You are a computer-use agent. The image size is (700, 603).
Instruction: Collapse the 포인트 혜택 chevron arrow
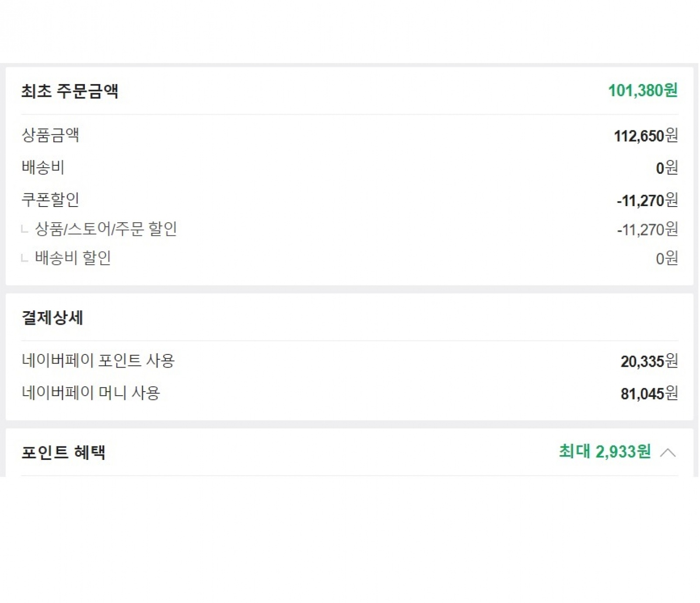point(668,452)
